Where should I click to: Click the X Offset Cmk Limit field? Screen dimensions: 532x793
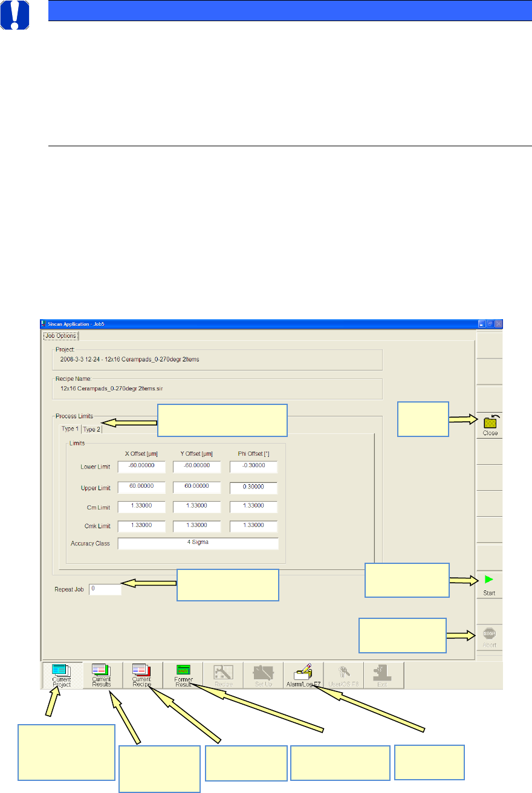[x=141, y=526]
